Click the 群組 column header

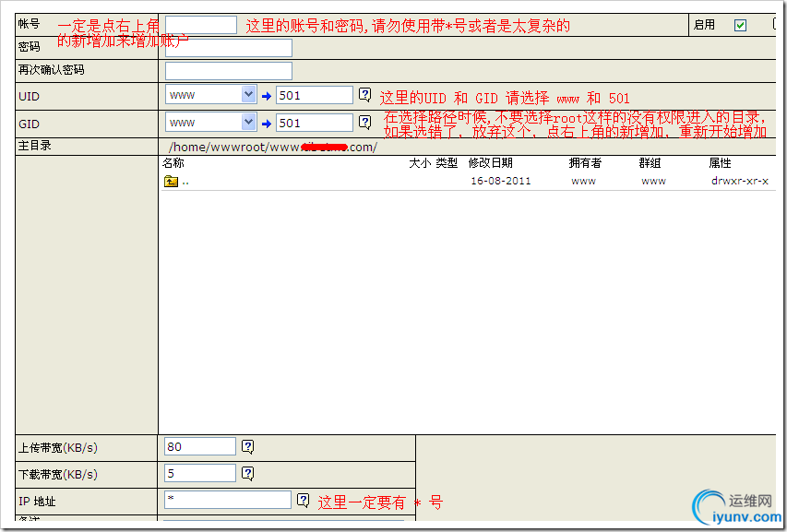pos(650,163)
